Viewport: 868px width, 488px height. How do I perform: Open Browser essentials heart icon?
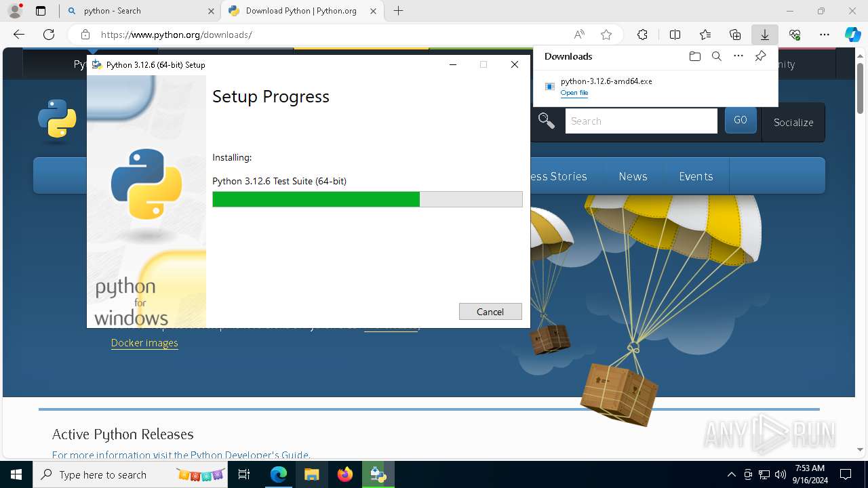tap(795, 35)
